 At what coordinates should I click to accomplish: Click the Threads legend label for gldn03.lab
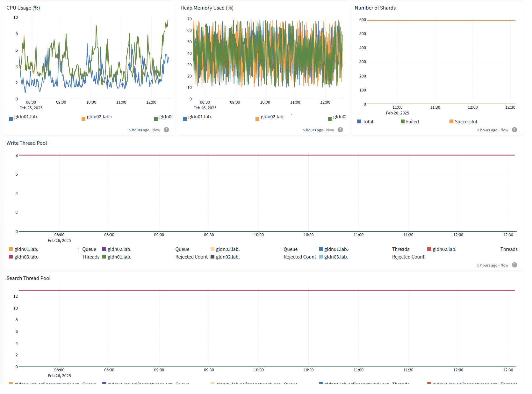click(91, 257)
